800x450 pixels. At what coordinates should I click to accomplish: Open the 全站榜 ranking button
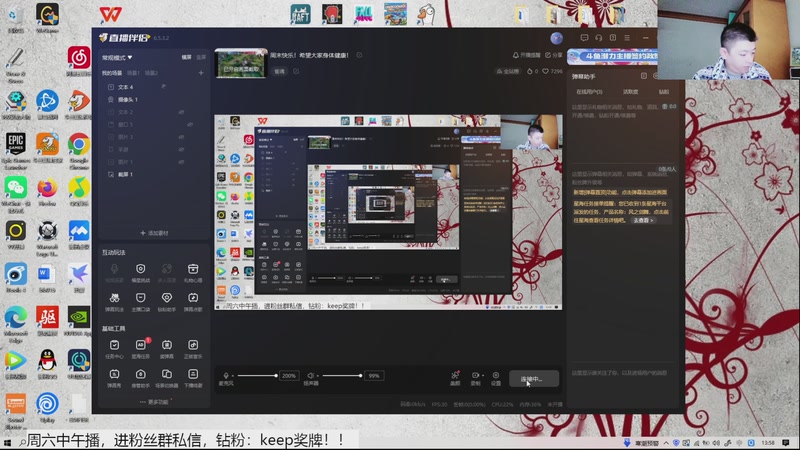tap(508, 71)
